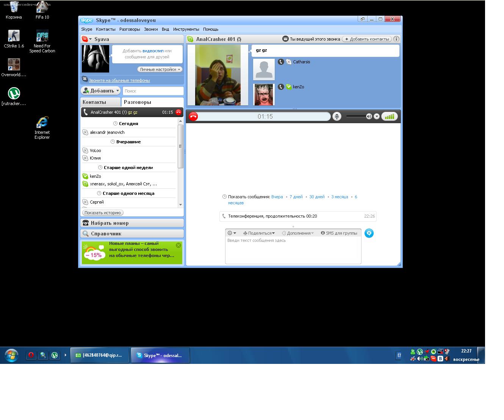Expand the Личные настройки dropdown
The image size is (504, 420).
click(x=160, y=69)
